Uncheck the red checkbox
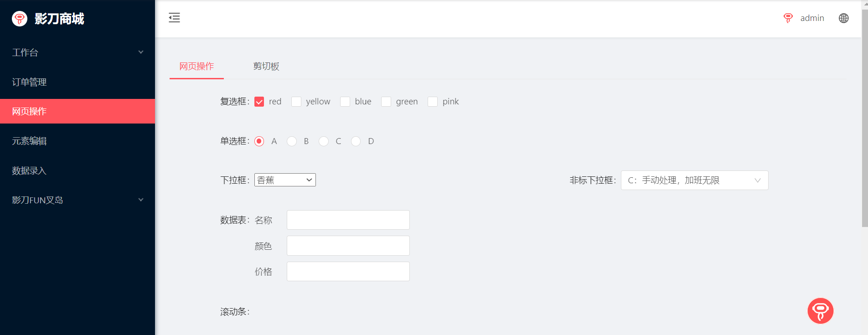The width and height of the screenshot is (868, 335). (259, 102)
